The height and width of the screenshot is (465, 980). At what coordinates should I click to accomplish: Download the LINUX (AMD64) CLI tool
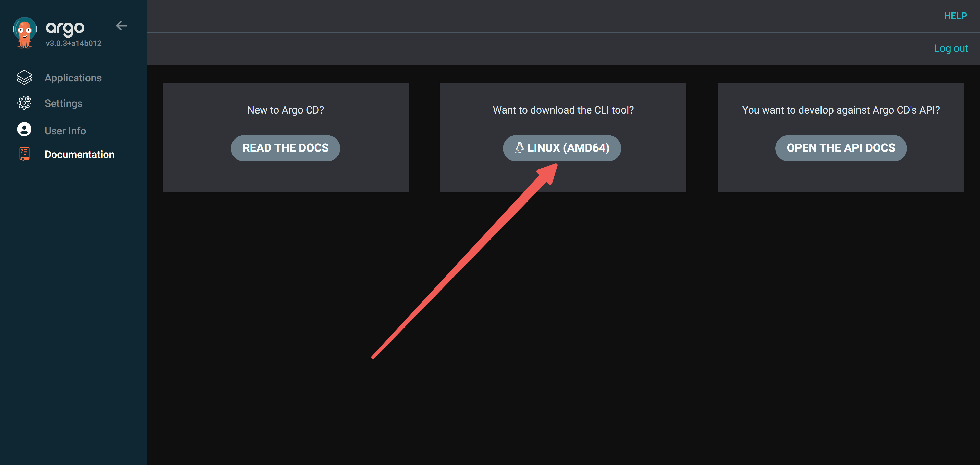[x=562, y=148]
